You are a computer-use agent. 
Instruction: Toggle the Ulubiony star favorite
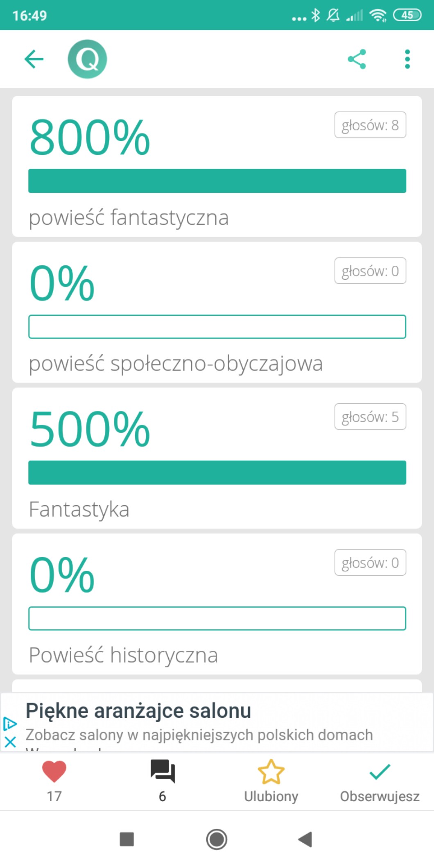[x=271, y=772]
